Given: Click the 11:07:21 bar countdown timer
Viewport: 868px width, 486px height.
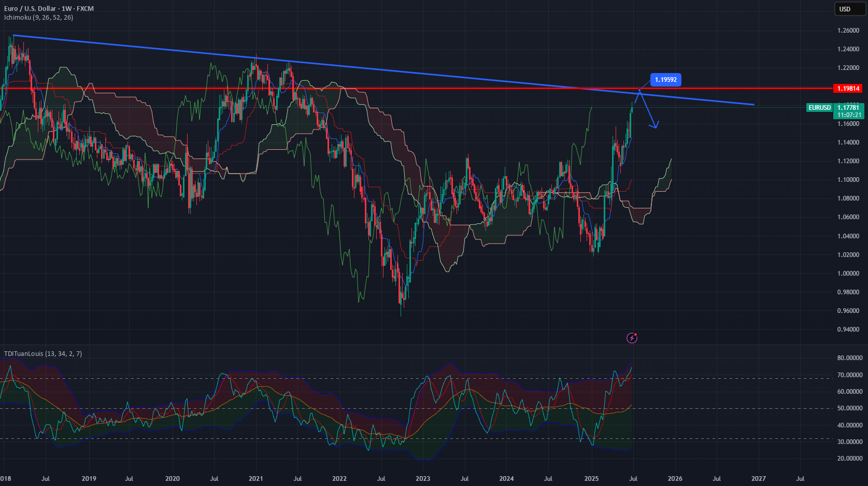Looking at the screenshot, I should coord(849,115).
